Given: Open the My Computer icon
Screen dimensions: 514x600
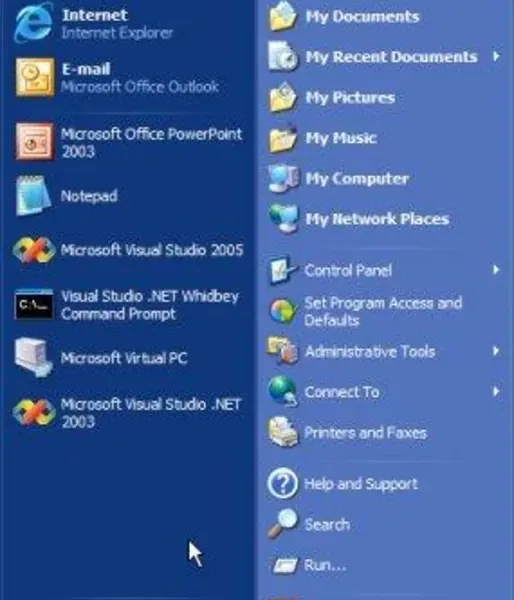Looking at the screenshot, I should pos(283,179).
